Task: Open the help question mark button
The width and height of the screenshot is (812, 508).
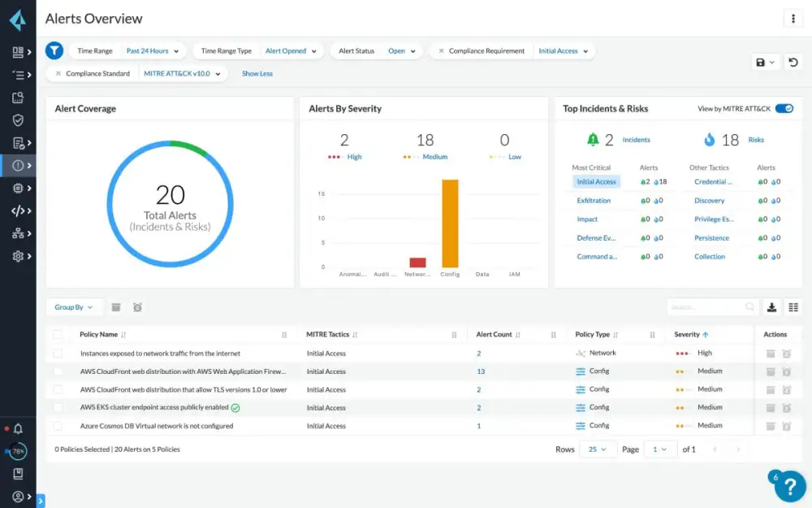Action: [789, 486]
